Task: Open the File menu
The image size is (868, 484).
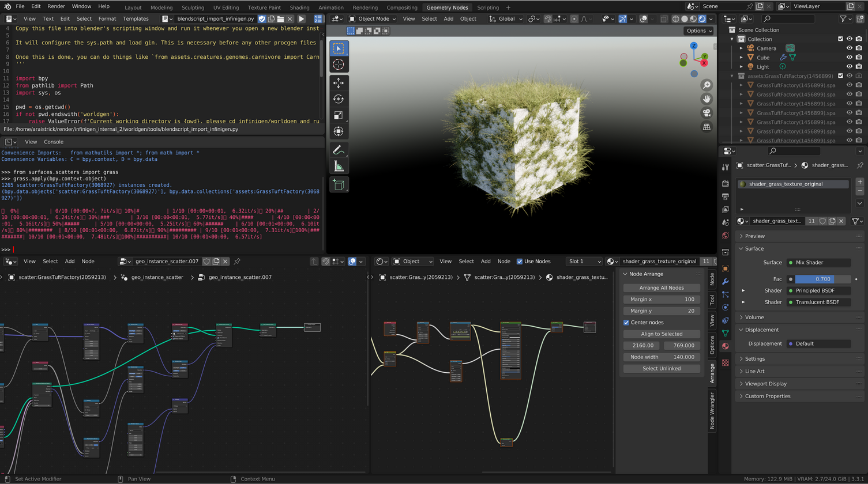Action: [20, 6]
